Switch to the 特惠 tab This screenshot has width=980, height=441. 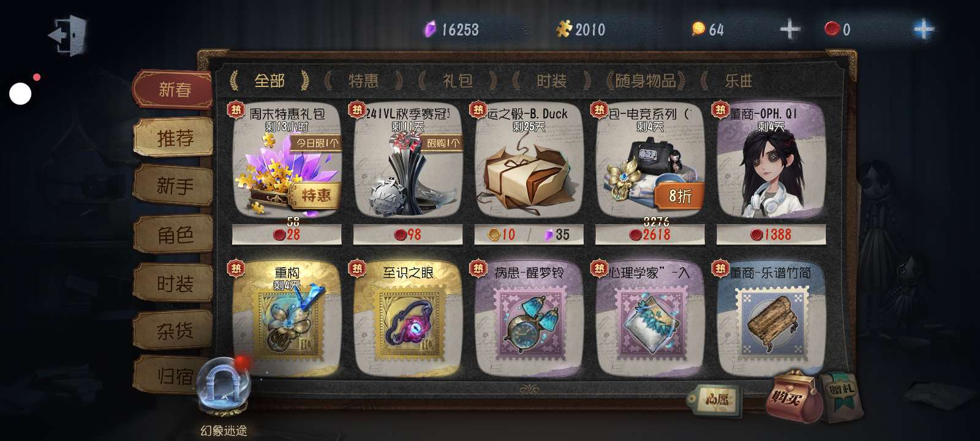363,81
